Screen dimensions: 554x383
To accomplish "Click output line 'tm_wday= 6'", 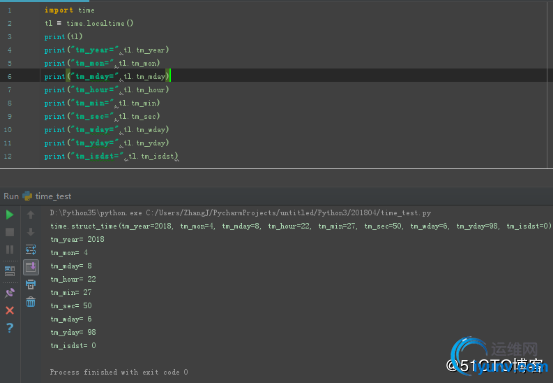I will click(71, 319).
